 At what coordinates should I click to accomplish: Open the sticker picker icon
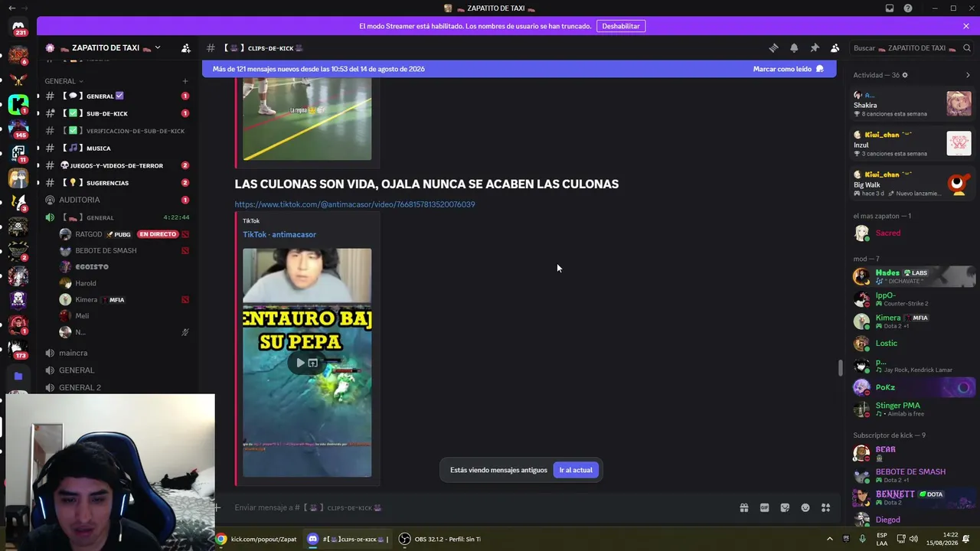tap(785, 507)
